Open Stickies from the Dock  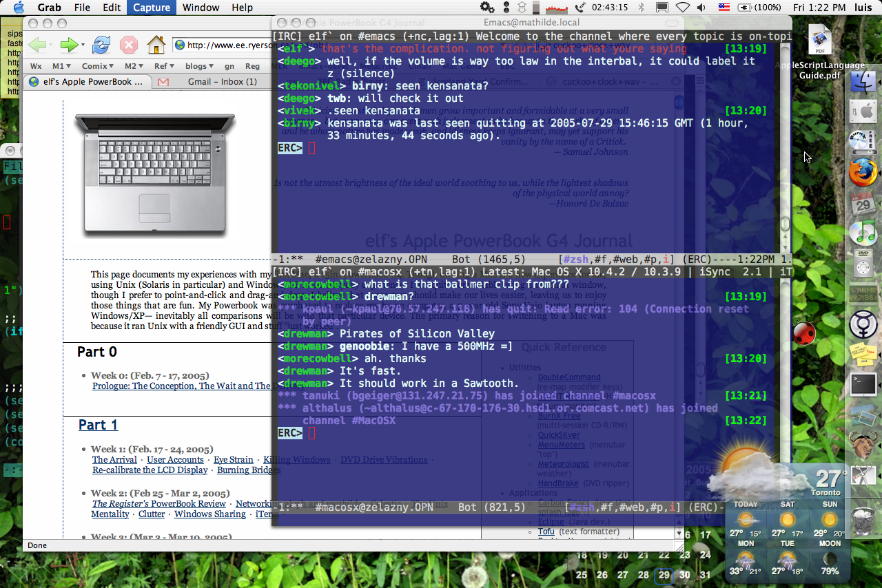click(x=863, y=353)
